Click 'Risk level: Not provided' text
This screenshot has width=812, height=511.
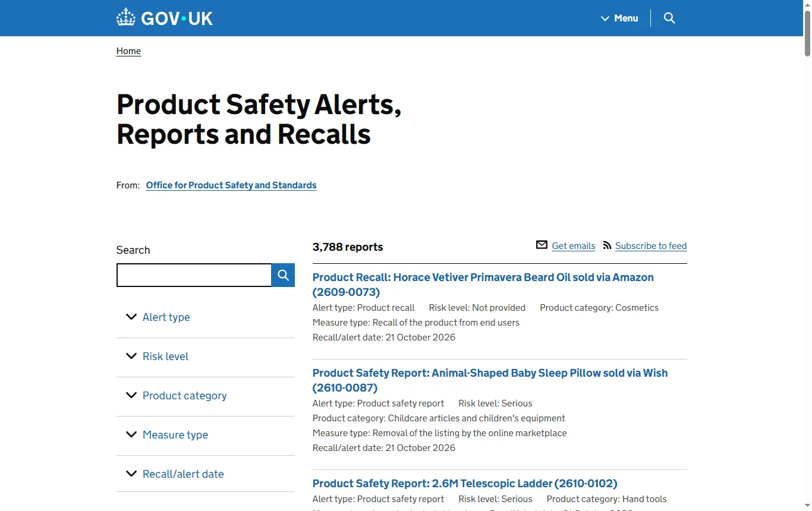tap(477, 308)
